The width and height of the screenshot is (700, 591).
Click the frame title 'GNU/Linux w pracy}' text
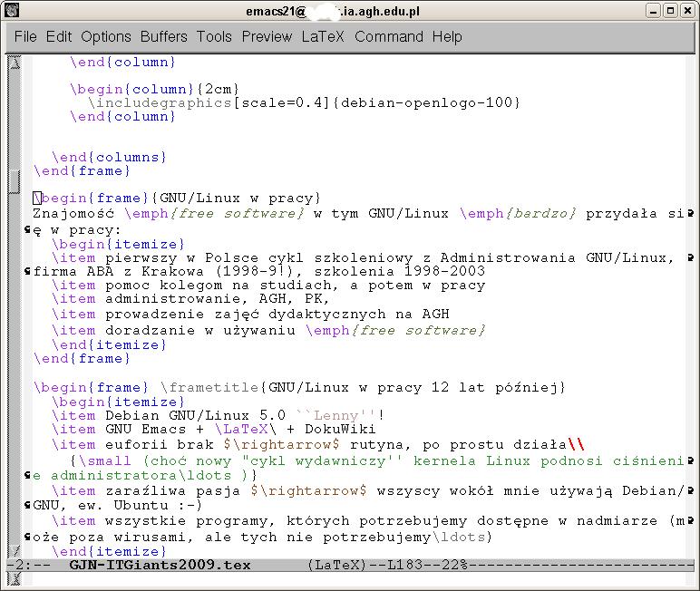coord(239,199)
